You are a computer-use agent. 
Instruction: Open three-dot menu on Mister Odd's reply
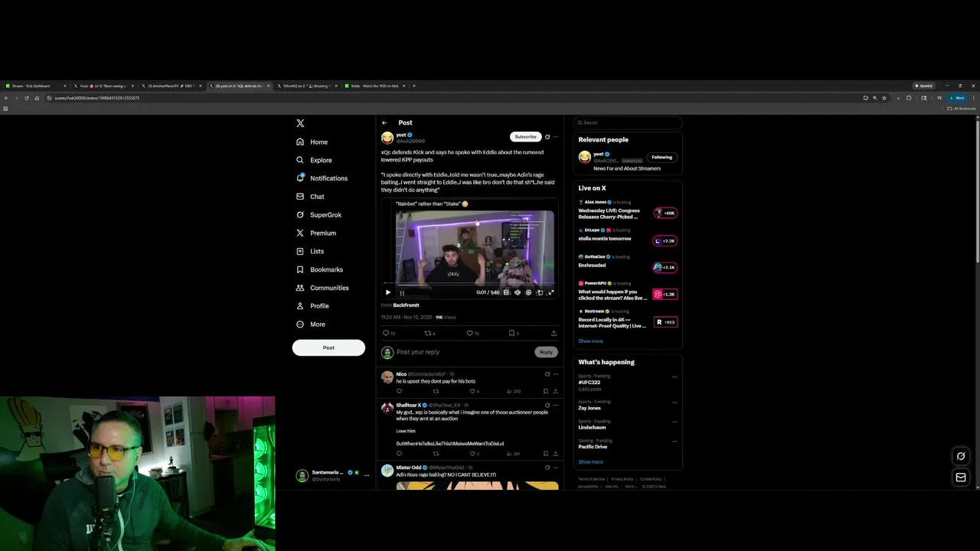point(556,468)
